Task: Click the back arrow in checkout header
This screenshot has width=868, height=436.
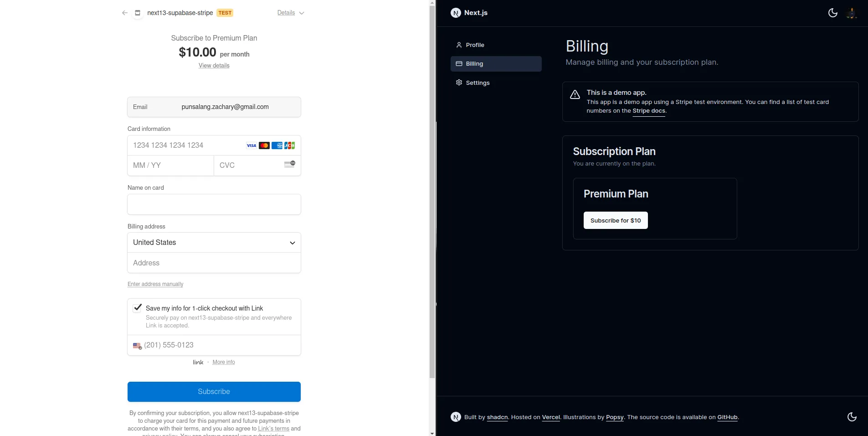Action: pyautogui.click(x=125, y=13)
